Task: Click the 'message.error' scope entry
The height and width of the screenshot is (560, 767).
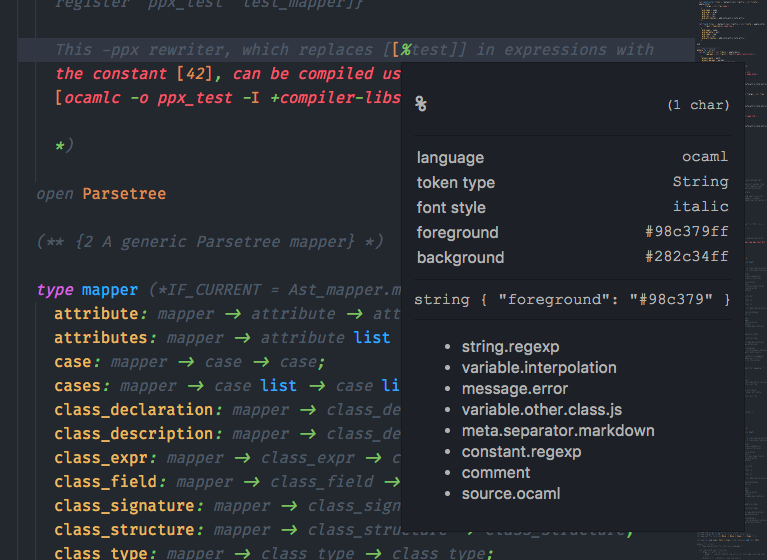Action: coord(515,389)
